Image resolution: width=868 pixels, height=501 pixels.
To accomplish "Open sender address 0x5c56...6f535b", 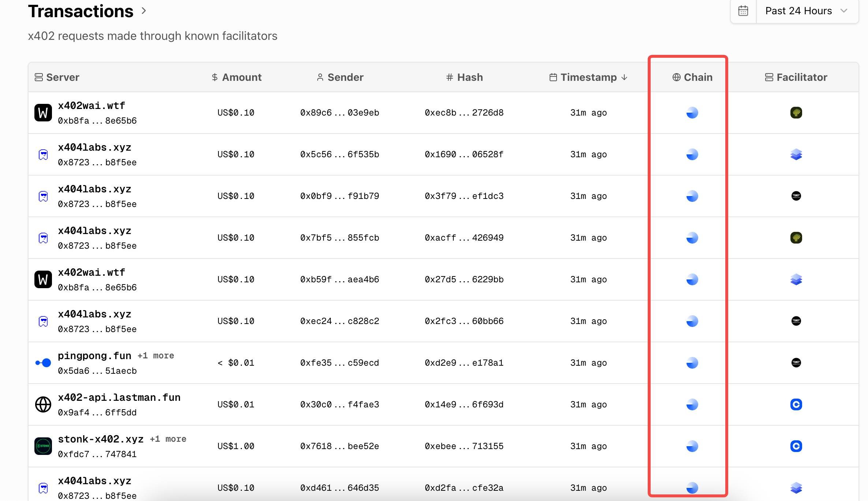I will [x=340, y=154].
